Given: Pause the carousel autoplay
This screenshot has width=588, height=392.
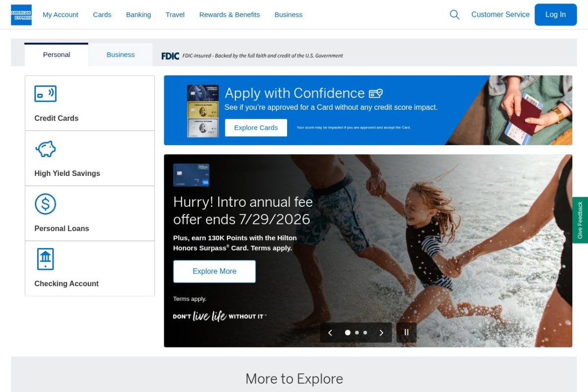Looking at the screenshot, I should pyautogui.click(x=406, y=332).
